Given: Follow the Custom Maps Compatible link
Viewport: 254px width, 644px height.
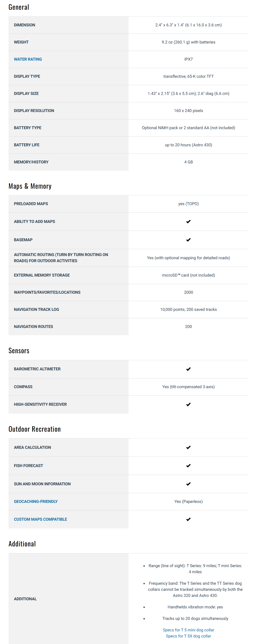Looking at the screenshot, I should coord(41,519).
